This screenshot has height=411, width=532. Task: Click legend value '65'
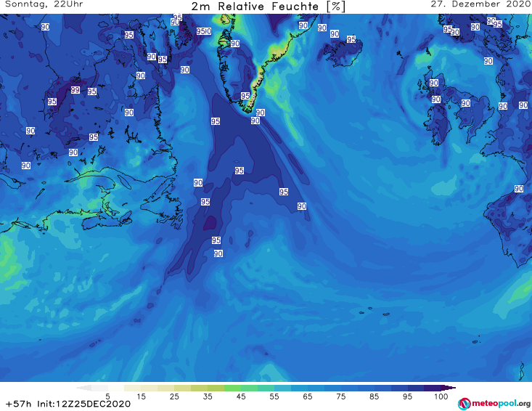coord(308,396)
